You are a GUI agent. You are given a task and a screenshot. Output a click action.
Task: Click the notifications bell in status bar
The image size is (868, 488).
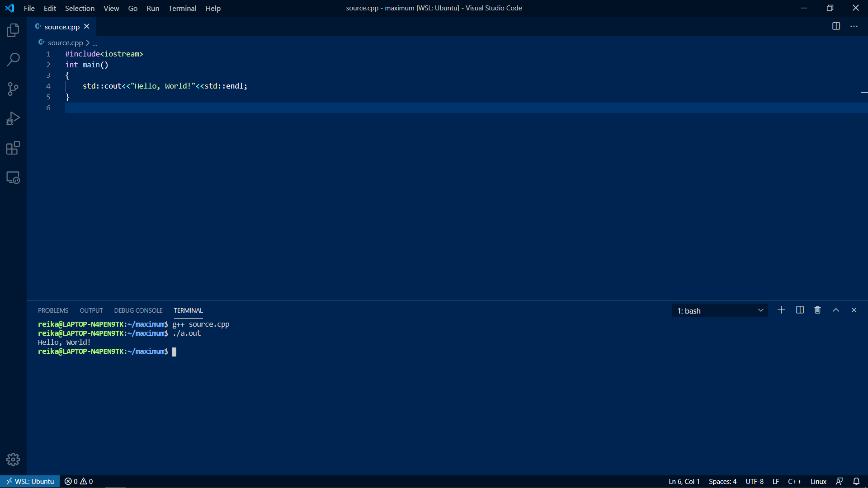tap(856, 481)
